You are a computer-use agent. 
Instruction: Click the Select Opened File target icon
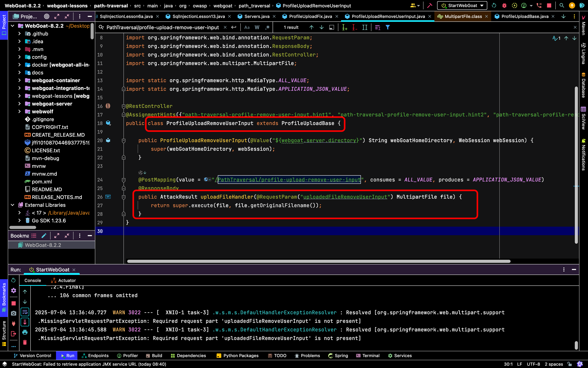coord(47,16)
